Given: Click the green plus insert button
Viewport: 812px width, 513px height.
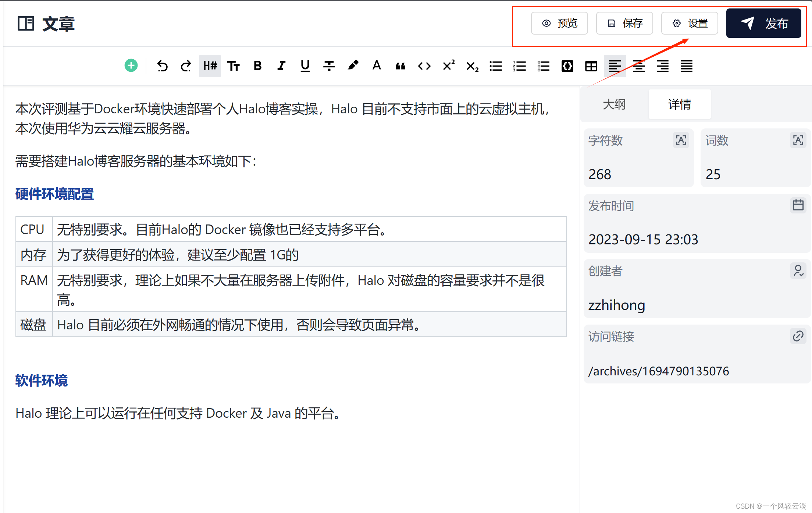Looking at the screenshot, I should pyautogui.click(x=131, y=66).
